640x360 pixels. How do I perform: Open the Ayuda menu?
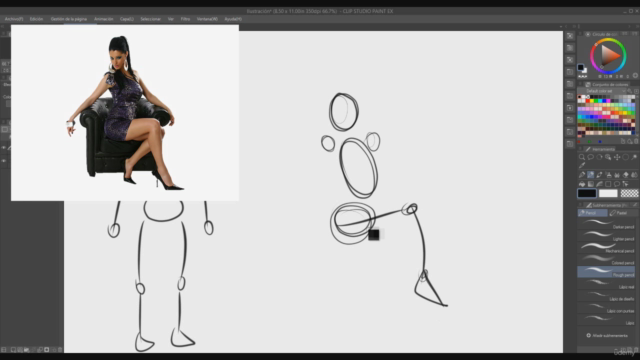233,19
